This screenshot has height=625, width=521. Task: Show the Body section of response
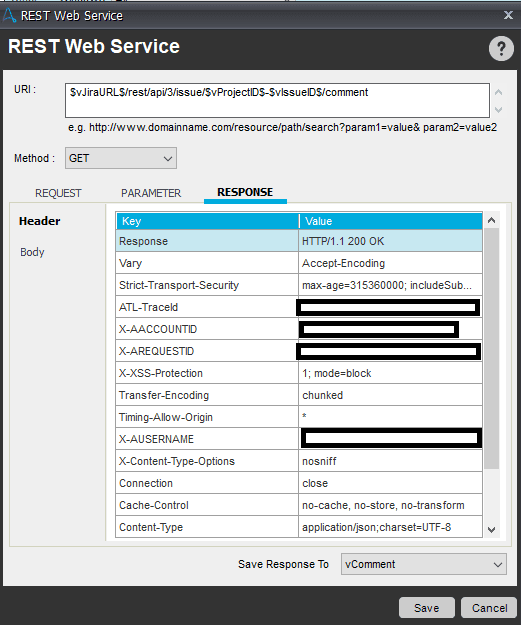pos(32,252)
